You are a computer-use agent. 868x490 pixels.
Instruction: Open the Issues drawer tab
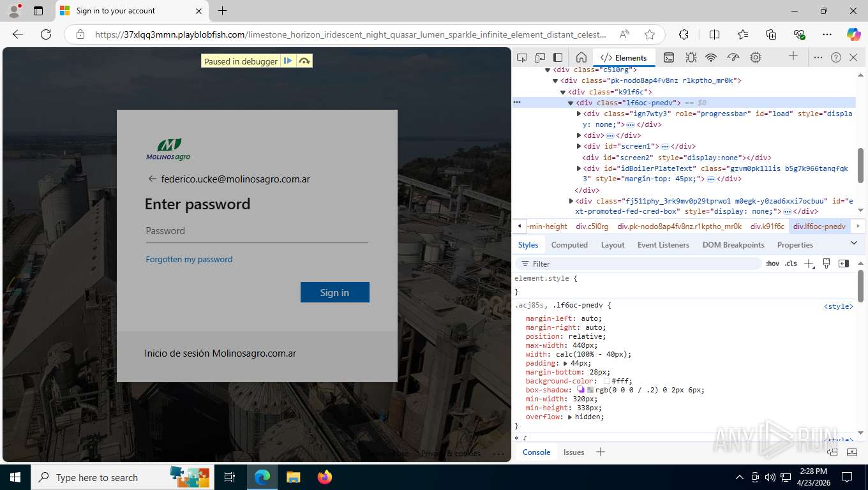574,452
